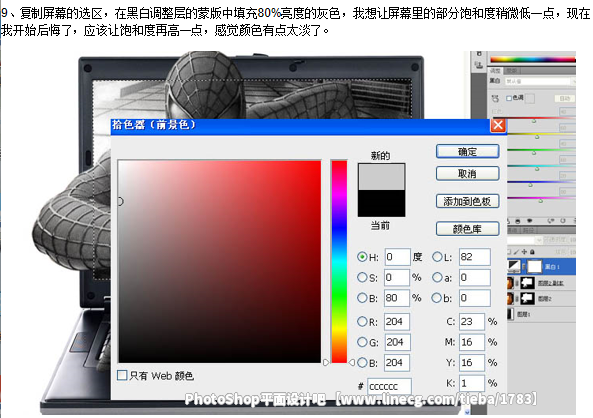The height and width of the screenshot is (418, 593).
Task: Open the 颜色库 color libraries button
Action: point(467,228)
